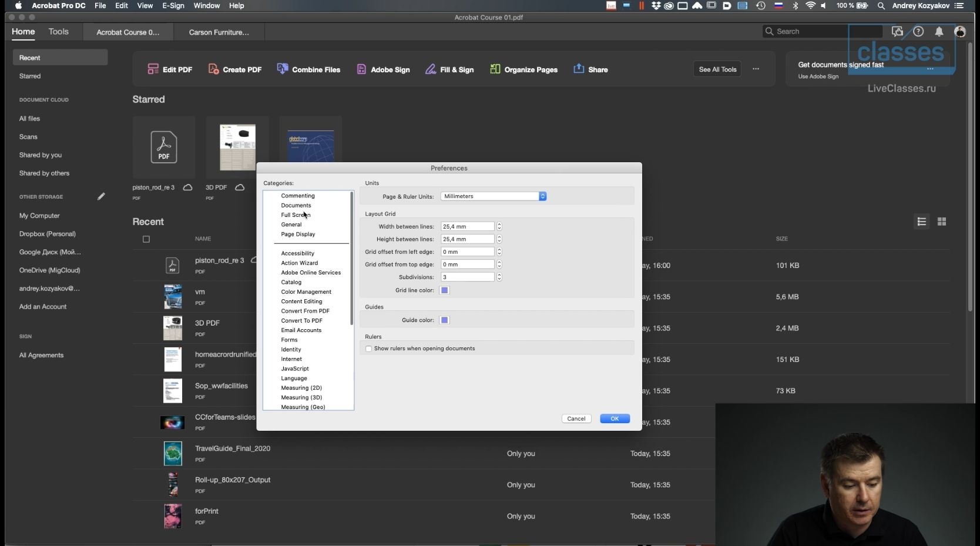Viewport: 980px width, 546px height.
Task: Open the user profile avatar
Action: tap(960, 32)
